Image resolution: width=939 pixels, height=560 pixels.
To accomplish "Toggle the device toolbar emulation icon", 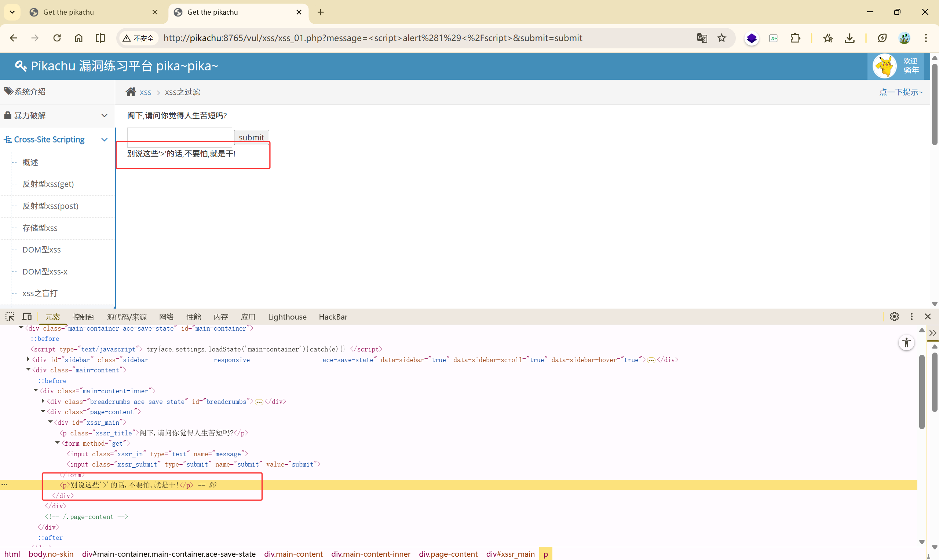I will point(27,317).
